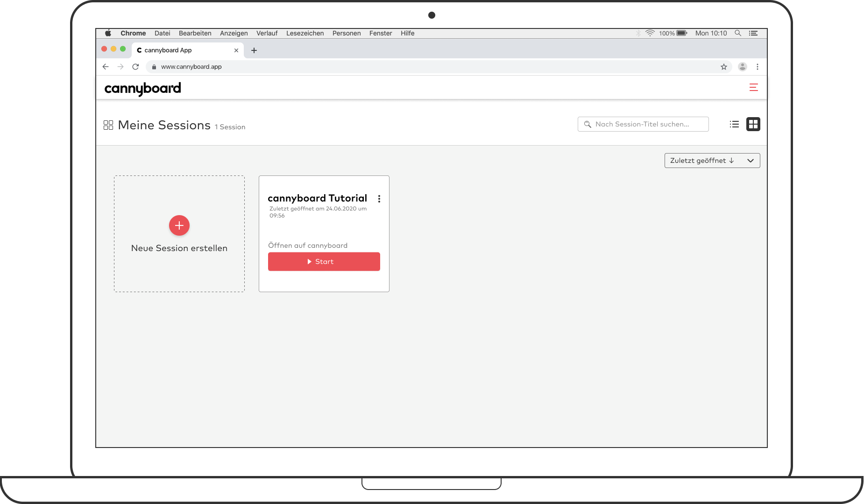864x504 pixels.
Task: Click the Bluetooth status icon
Action: click(638, 33)
